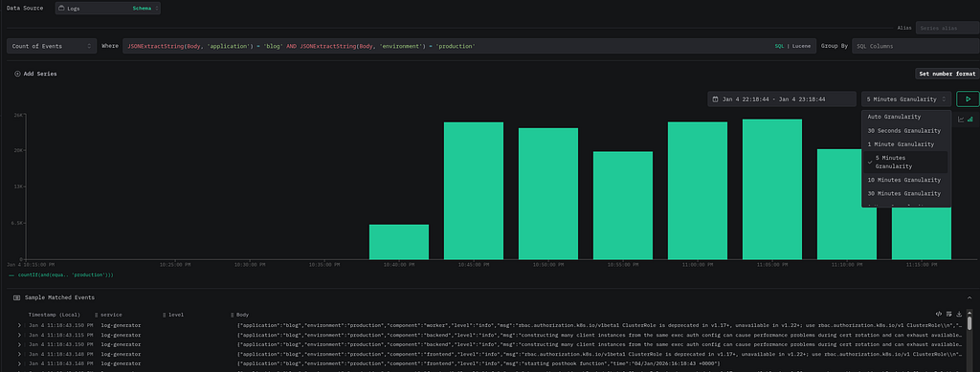Click the service column header
Viewport: 980px width, 372px height.
[x=111, y=316]
